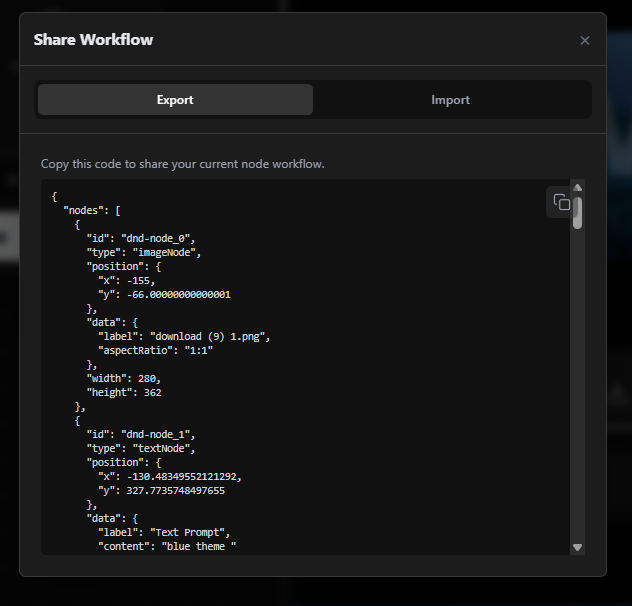Screen dimensions: 632x606
Task: Click the Share Workflow dialog title
Action: 94,40
